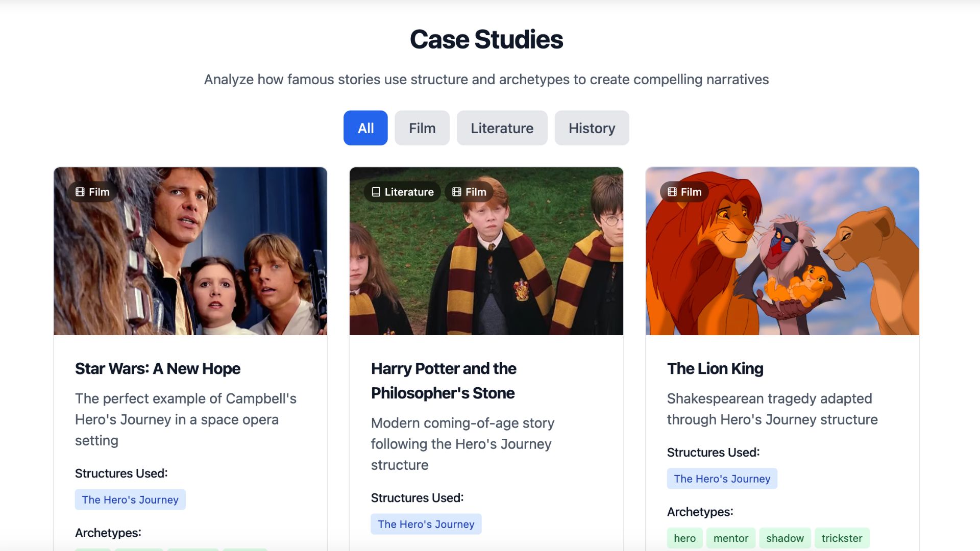
Task: Click the film icon on Star Wars badge
Action: [x=80, y=192]
